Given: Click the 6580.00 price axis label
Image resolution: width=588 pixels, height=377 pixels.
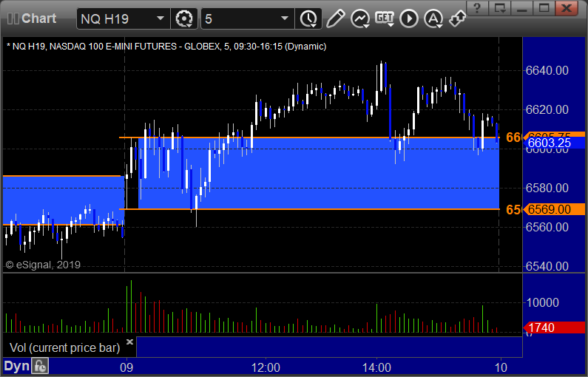Looking at the screenshot, I should pyautogui.click(x=547, y=188).
